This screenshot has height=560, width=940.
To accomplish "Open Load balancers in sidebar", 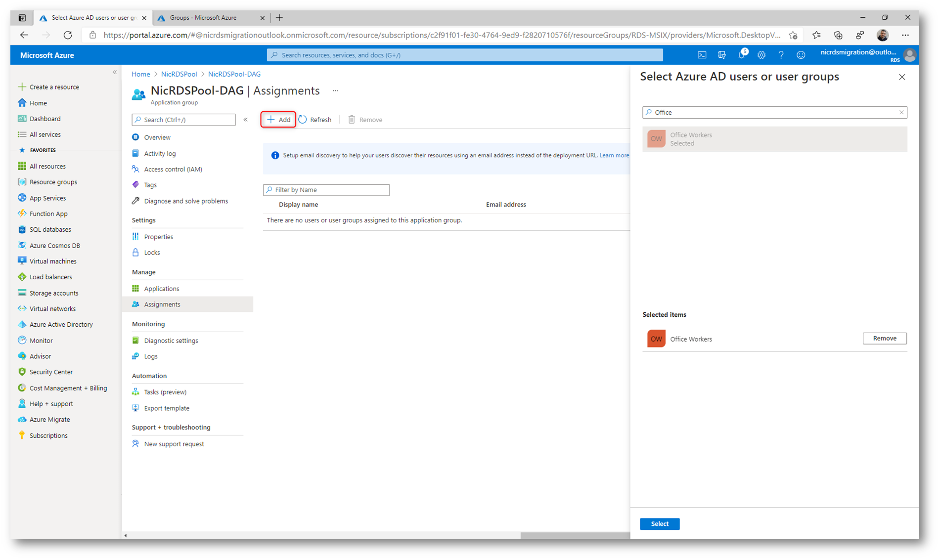I will click(x=50, y=277).
